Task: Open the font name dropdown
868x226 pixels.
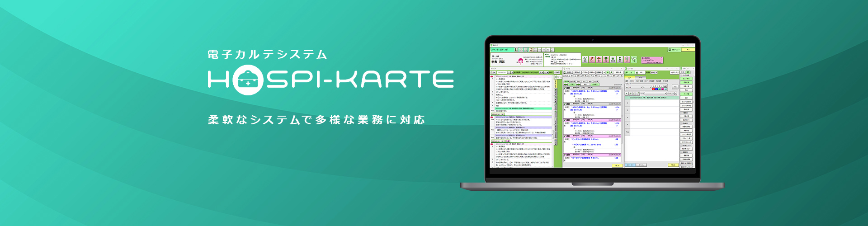Action: click(x=634, y=87)
